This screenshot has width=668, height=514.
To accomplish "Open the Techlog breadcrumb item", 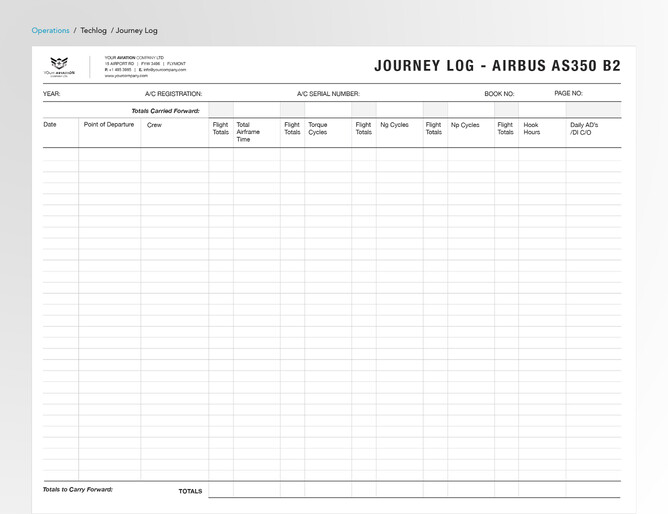I will (93, 31).
